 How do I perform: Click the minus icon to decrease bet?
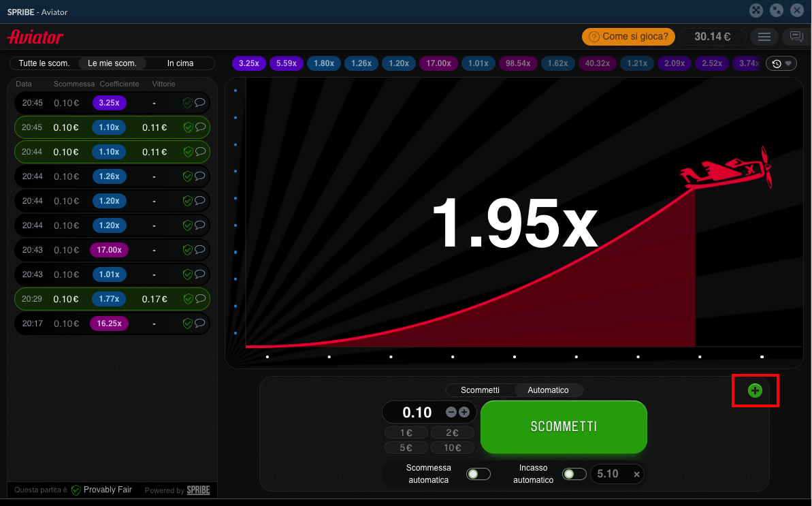451,412
